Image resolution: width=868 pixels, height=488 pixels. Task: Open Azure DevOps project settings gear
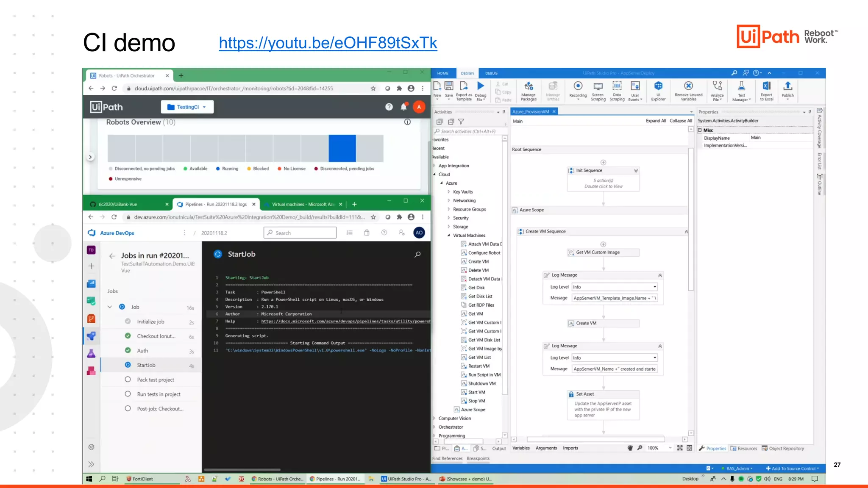pyautogui.click(x=91, y=447)
